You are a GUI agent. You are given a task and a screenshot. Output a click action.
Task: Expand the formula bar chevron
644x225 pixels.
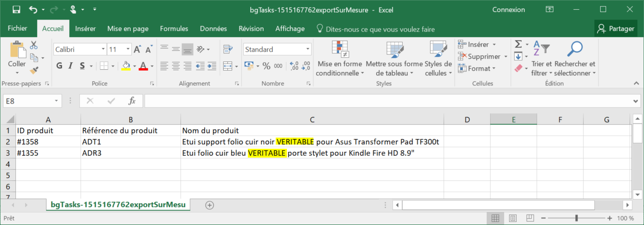[637, 101]
